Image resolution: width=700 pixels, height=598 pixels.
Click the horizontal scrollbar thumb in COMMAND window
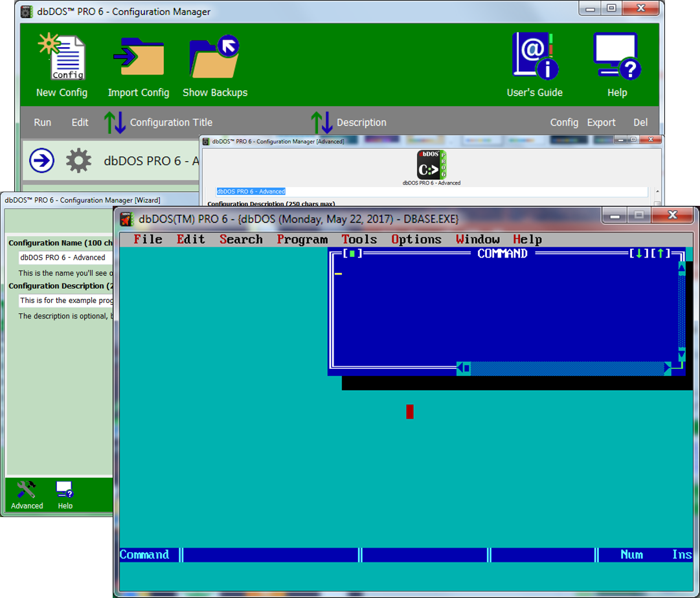click(467, 368)
